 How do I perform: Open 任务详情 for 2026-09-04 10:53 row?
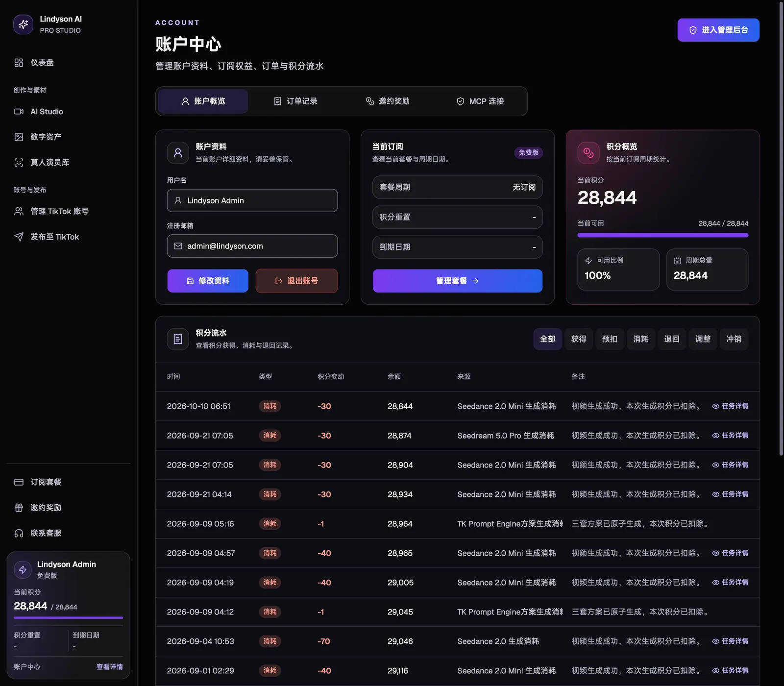click(730, 641)
